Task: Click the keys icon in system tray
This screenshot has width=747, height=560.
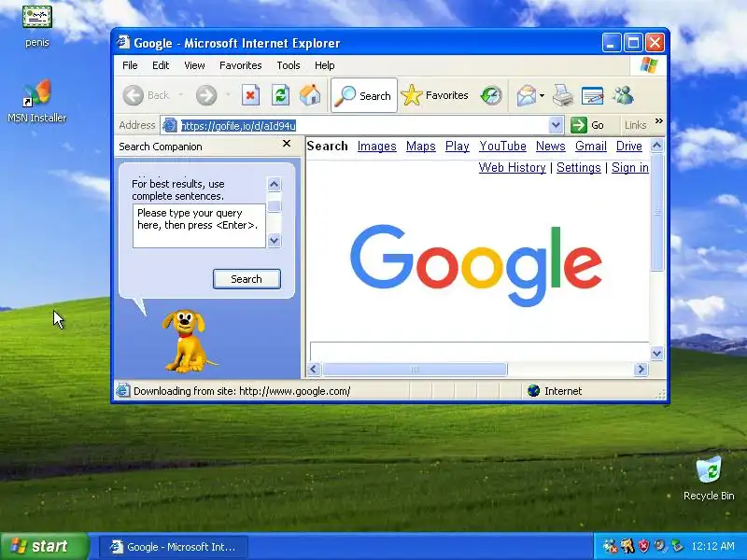Action: [627, 546]
